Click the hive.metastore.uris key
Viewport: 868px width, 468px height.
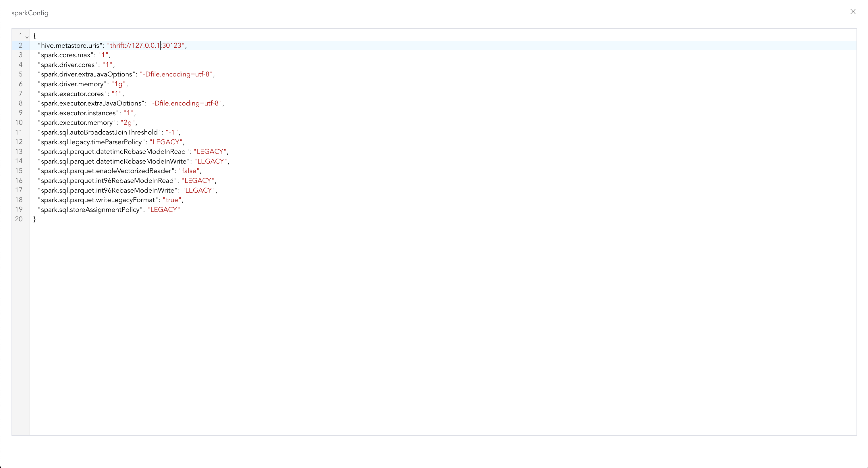pos(70,45)
